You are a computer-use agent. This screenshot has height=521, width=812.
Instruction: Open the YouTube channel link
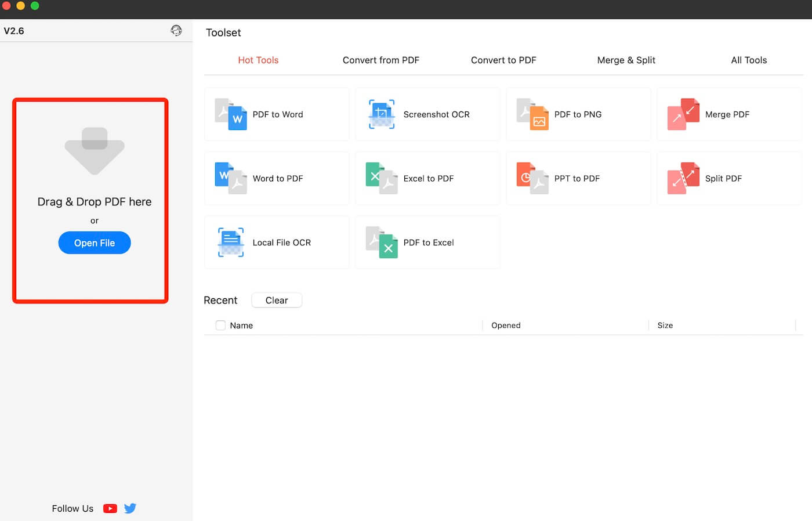pyautogui.click(x=110, y=508)
